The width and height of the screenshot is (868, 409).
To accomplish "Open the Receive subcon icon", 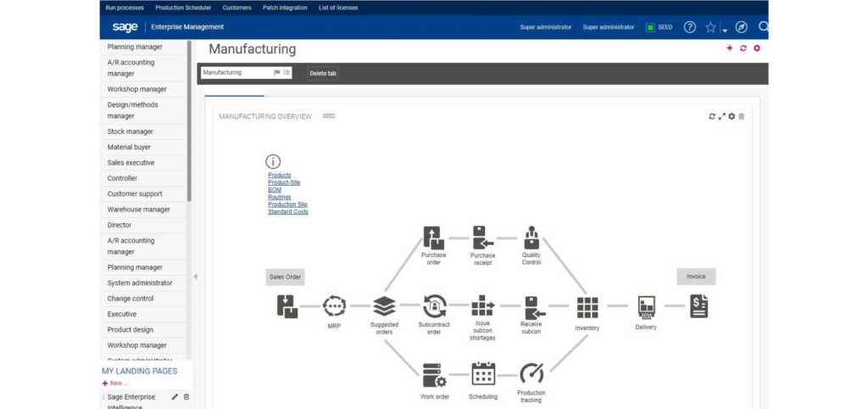I will (534, 307).
